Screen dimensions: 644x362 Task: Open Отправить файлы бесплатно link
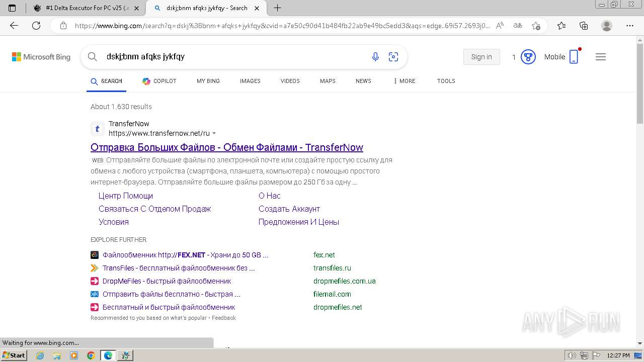172,294
